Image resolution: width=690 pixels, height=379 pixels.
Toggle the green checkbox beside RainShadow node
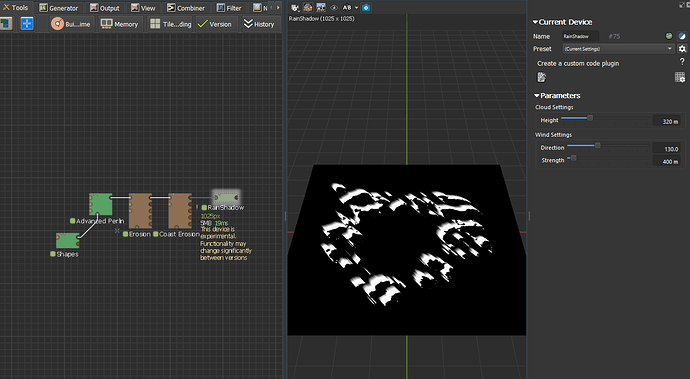pos(204,207)
